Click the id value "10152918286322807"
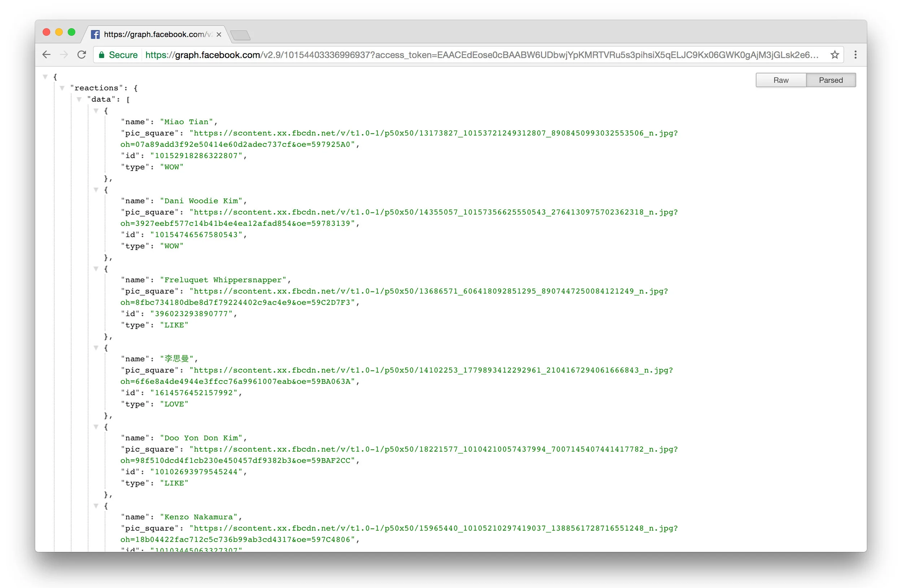 (x=196, y=156)
